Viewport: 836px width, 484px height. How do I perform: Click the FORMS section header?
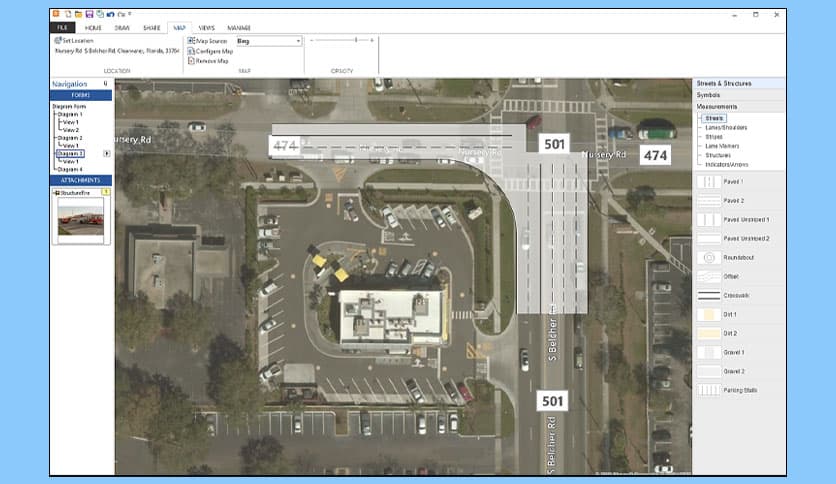(x=81, y=95)
